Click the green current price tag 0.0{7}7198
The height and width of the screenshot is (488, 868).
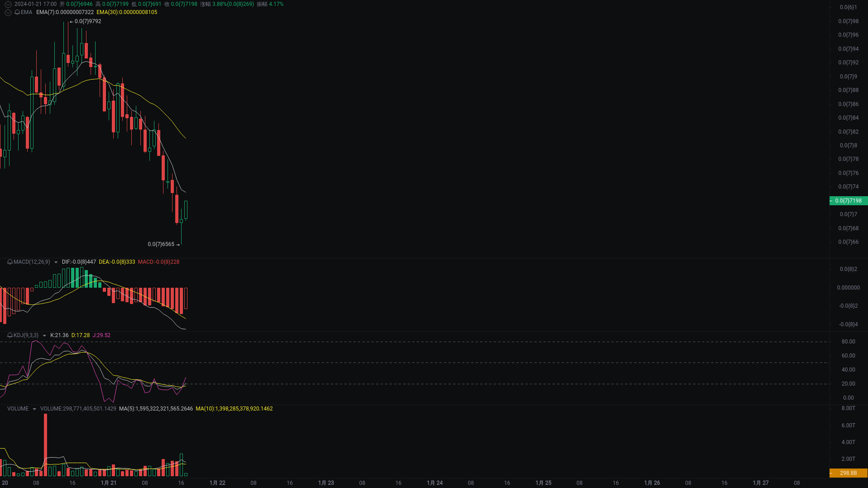click(848, 201)
